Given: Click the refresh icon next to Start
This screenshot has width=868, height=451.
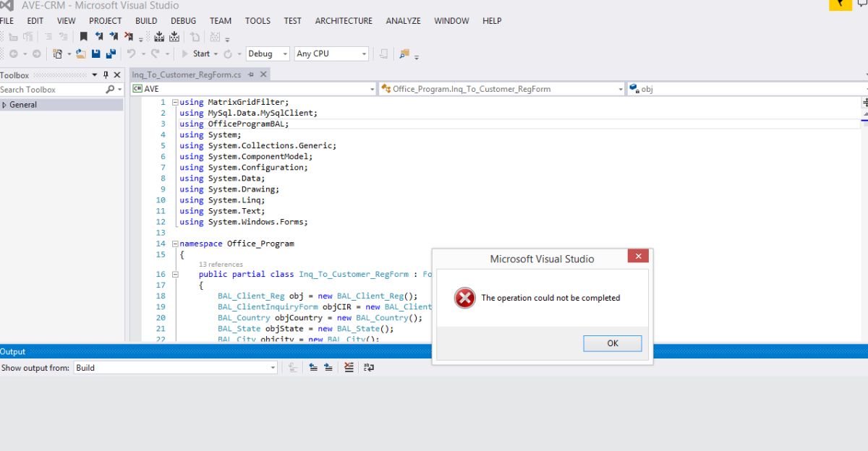Looking at the screenshot, I should coord(228,53).
